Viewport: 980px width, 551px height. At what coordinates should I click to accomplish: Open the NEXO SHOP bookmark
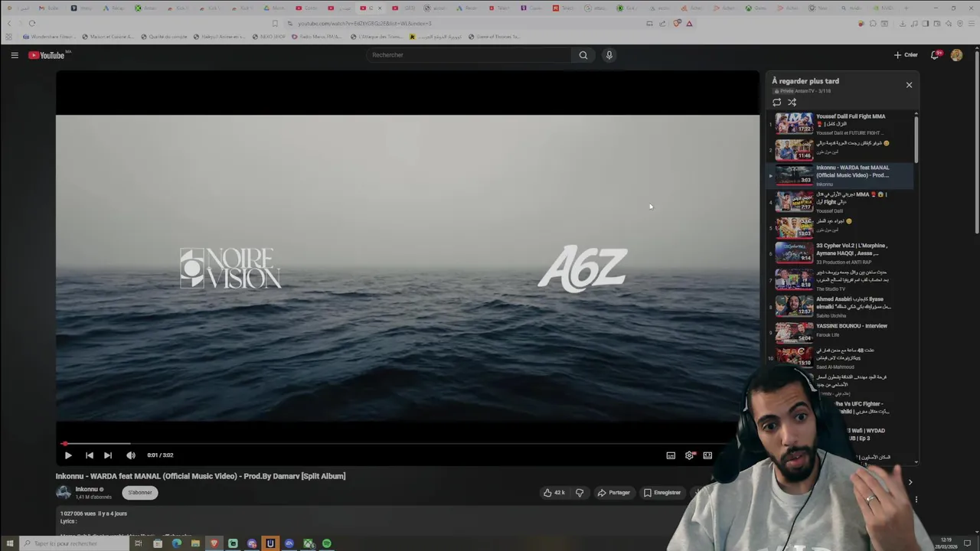click(x=269, y=37)
